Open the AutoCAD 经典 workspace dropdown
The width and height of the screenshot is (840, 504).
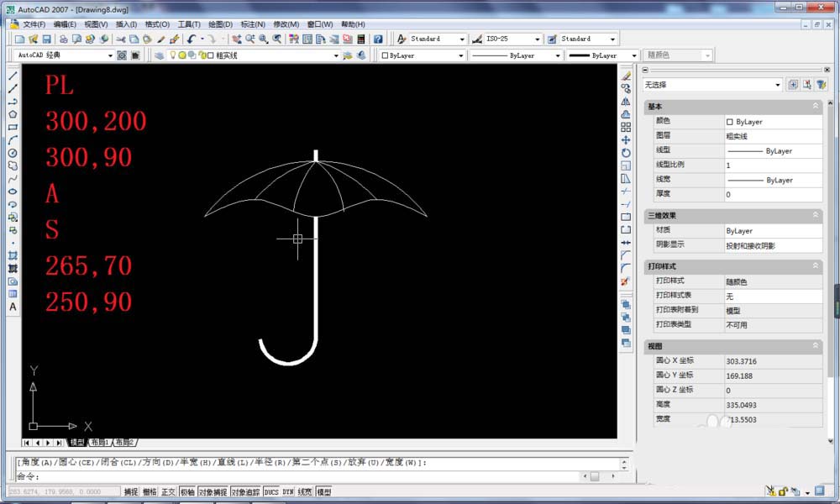pyautogui.click(x=110, y=55)
